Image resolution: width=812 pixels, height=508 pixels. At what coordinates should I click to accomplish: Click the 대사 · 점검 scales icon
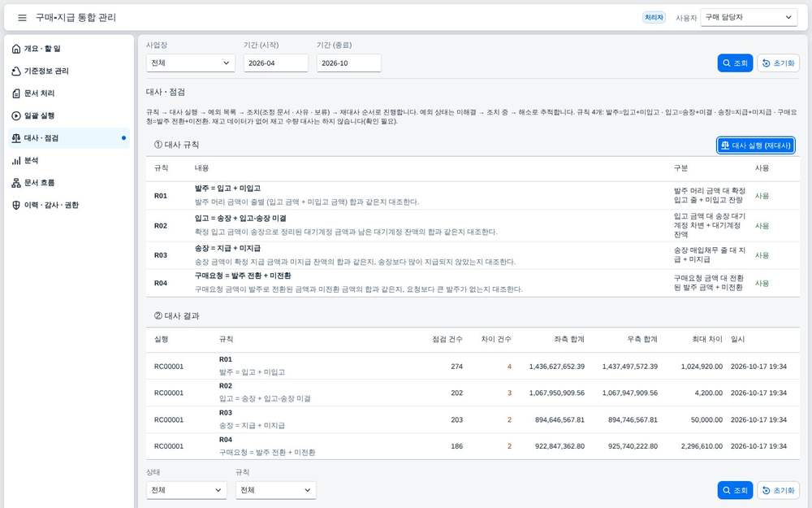pyautogui.click(x=16, y=138)
